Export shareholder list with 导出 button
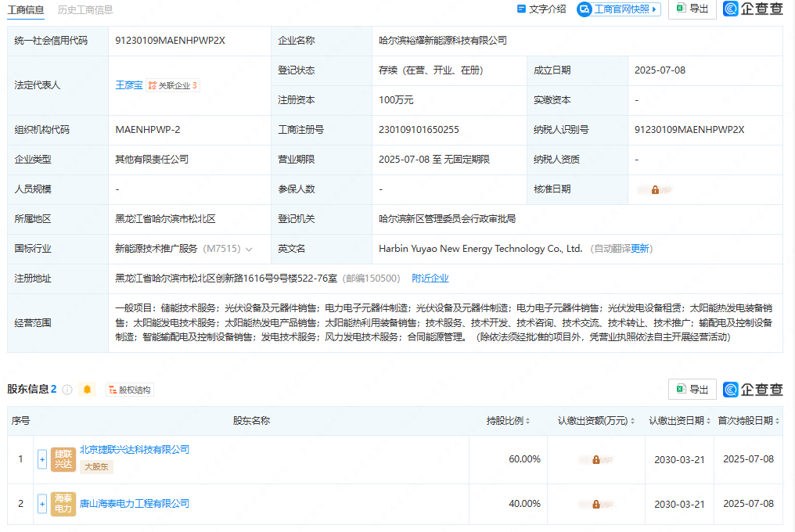This screenshot has width=795, height=532. pos(692,389)
